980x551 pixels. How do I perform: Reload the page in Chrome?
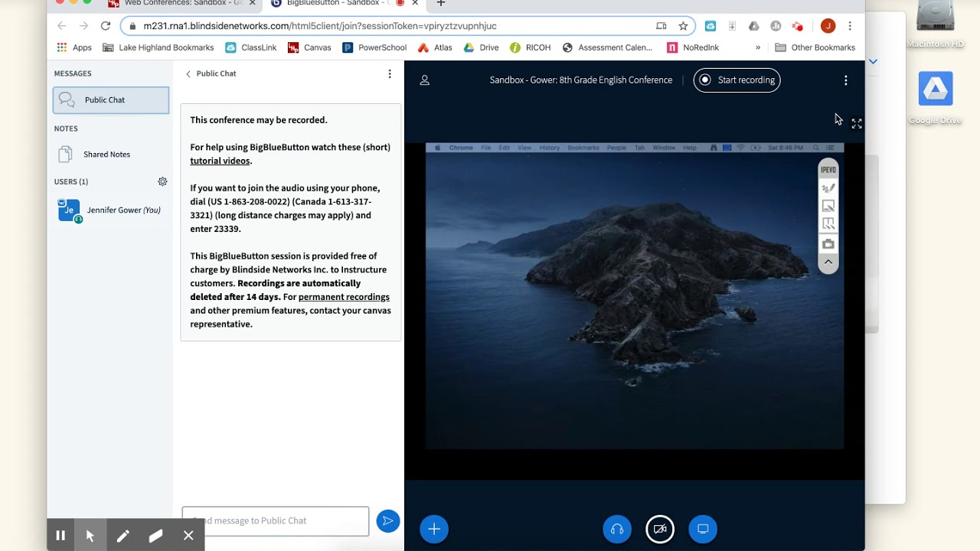[x=106, y=26]
